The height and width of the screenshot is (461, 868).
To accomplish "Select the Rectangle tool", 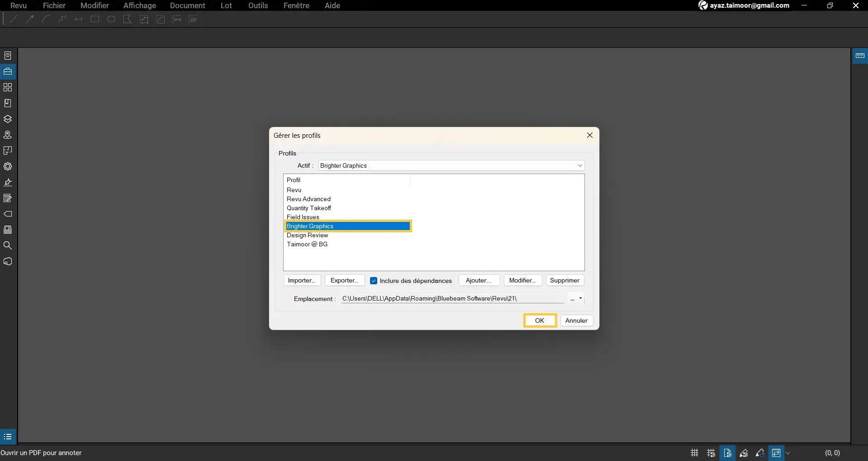I will pyautogui.click(x=95, y=19).
